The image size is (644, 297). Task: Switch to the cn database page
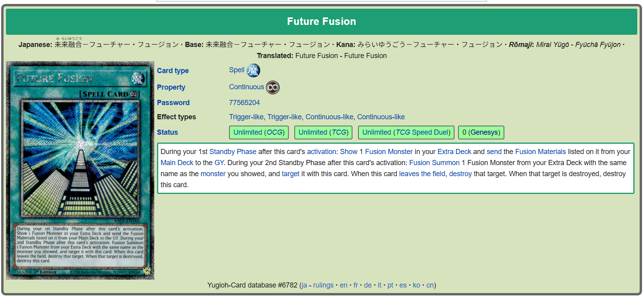(430, 285)
